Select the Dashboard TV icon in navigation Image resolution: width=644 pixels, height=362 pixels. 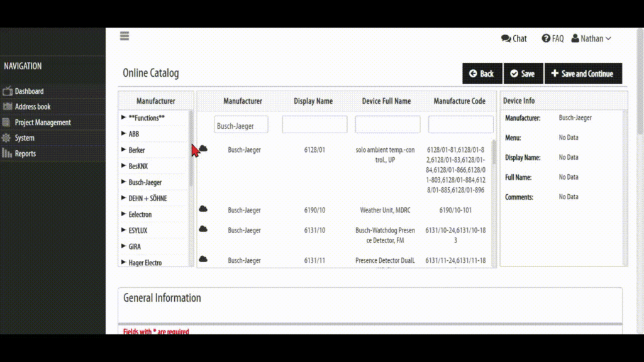tap(8, 91)
